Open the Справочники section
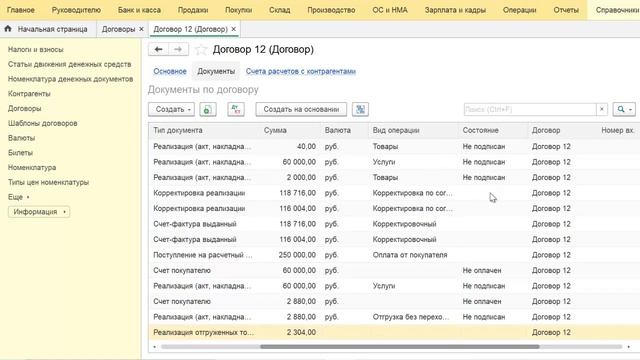Viewport: 640px width, 360px height. [x=617, y=10]
